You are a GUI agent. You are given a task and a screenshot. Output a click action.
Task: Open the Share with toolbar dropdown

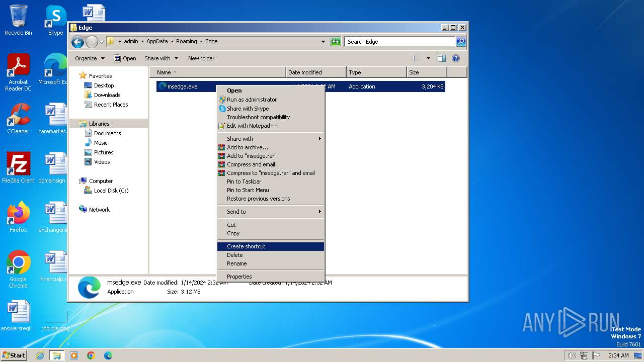tap(161, 58)
